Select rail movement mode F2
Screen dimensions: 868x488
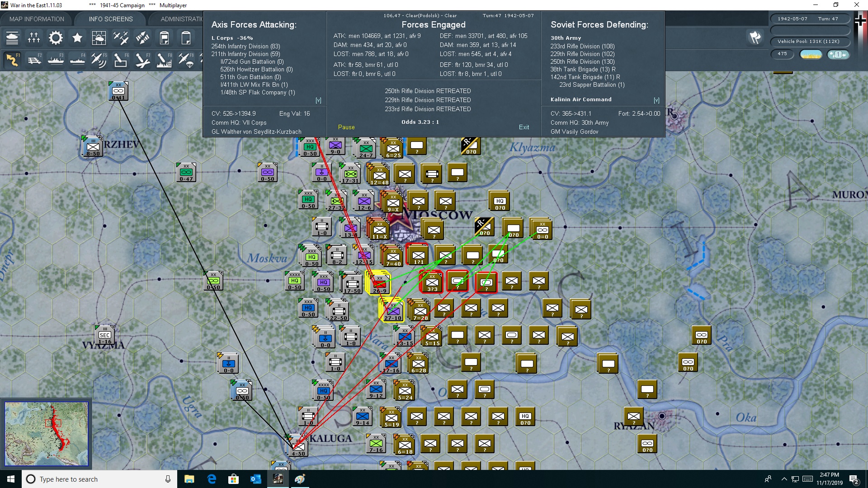click(x=34, y=60)
